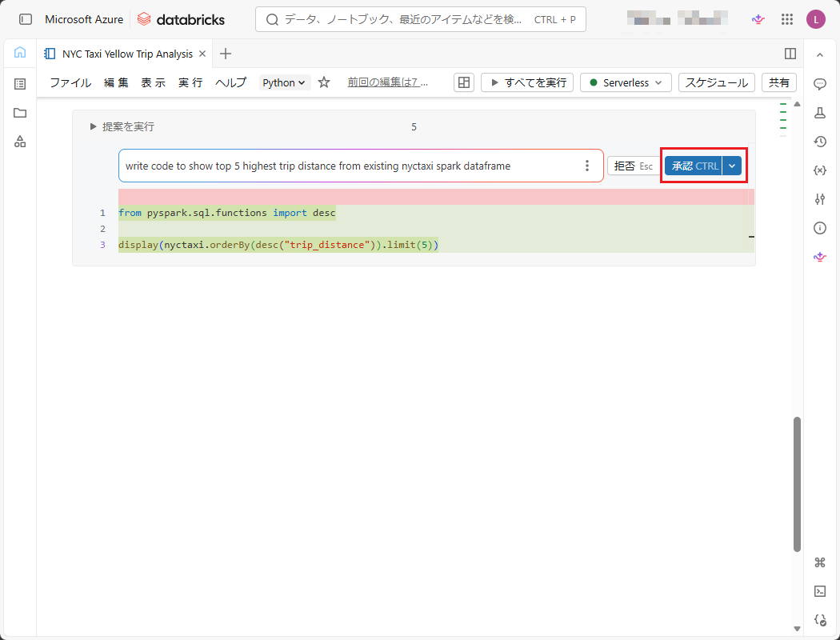Image resolution: width=840 pixels, height=640 pixels.
Task: Open the MLflow experiments flask icon
Action: [819, 113]
